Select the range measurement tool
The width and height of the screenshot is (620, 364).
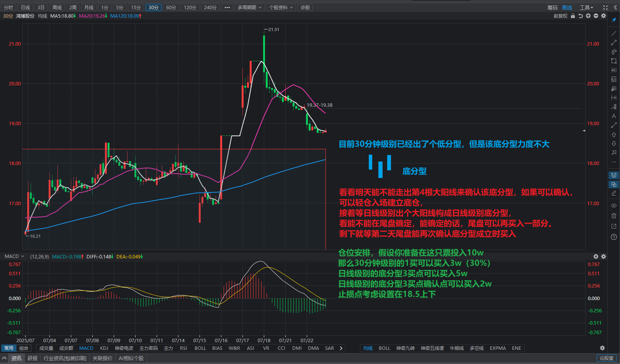coord(614,98)
